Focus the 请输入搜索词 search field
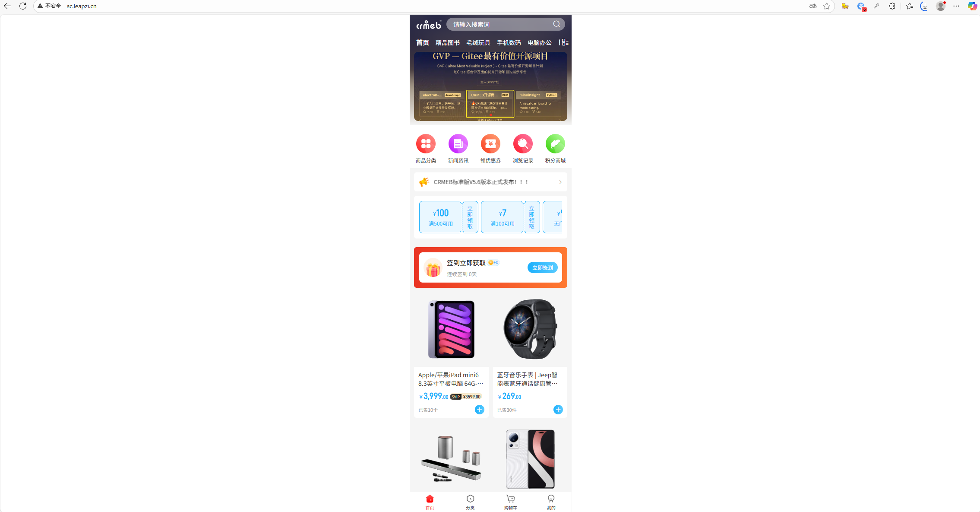Viewport: 980px width, 512px height. (501, 25)
